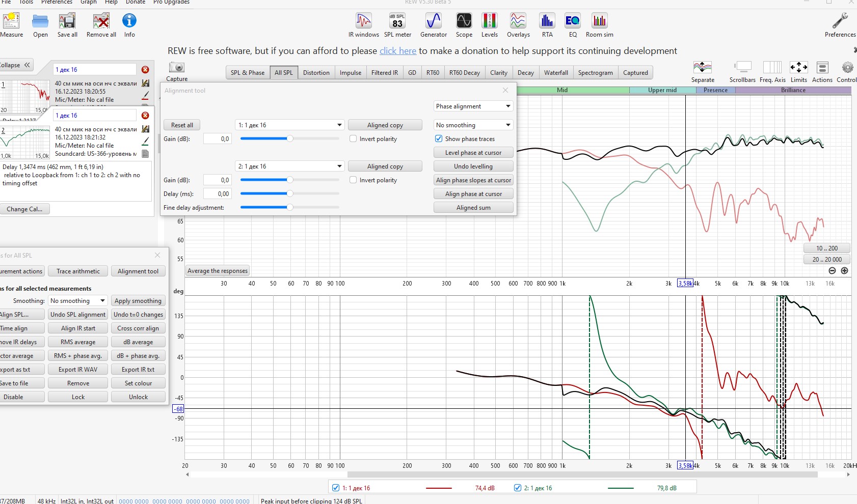The image size is (857, 504).
Task: Open the IR windows tool
Action: pyautogui.click(x=364, y=21)
